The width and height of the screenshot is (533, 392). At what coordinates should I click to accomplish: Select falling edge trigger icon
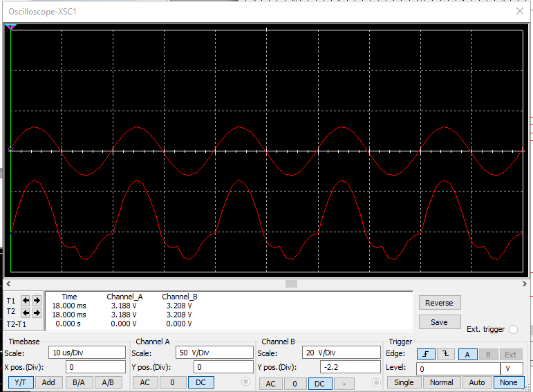pos(447,354)
